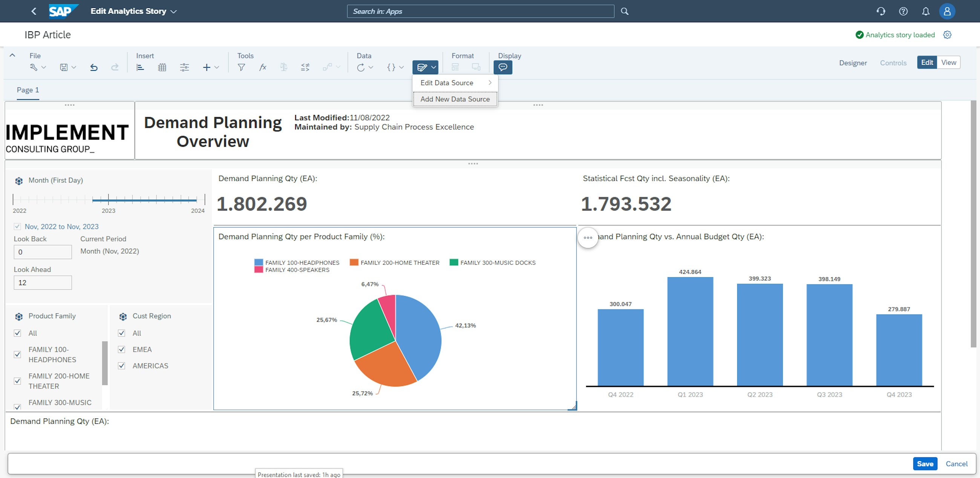Viewport: 980px width, 478px height.
Task: Open the Save icon
Action: (x=64, y=67)
